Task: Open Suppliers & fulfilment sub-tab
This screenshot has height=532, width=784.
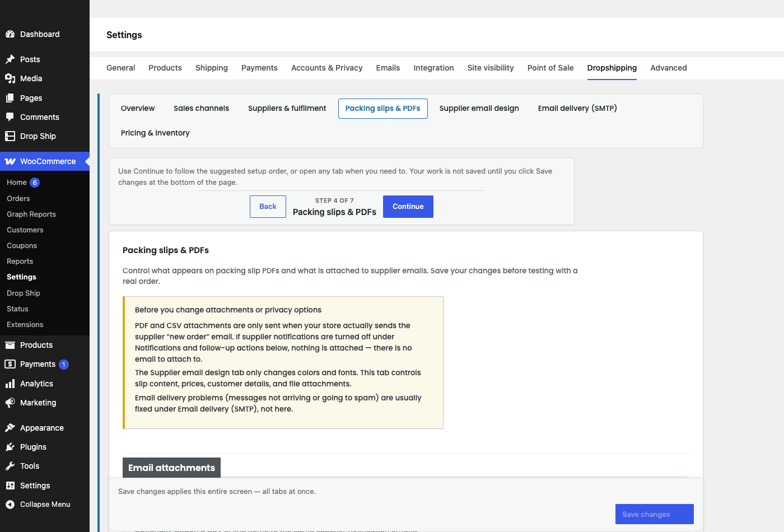Action: (x=287, y=109)
